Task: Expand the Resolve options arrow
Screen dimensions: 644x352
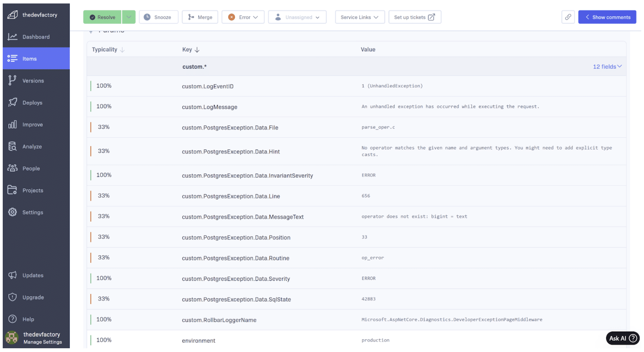Action: tap(129, 17)
